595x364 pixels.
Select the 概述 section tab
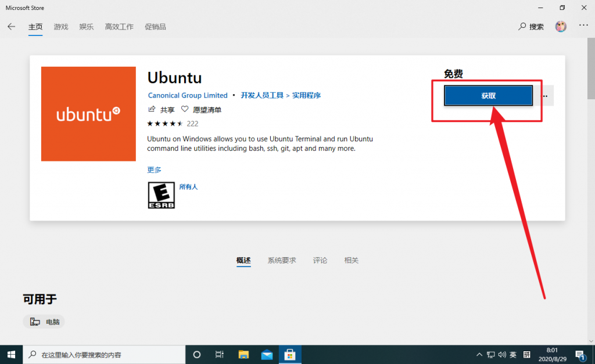(243, 261)
